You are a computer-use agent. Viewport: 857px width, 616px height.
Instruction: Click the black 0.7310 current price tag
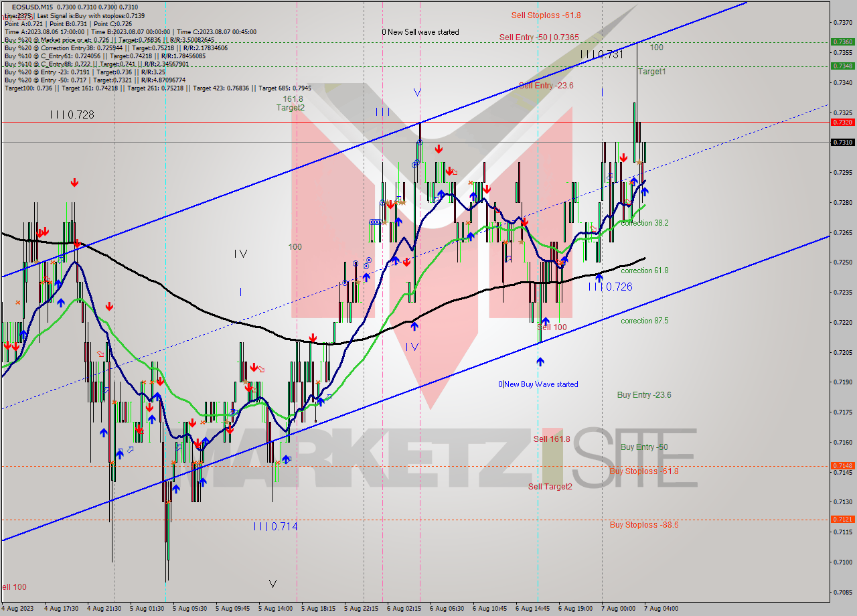coord(842,142)
